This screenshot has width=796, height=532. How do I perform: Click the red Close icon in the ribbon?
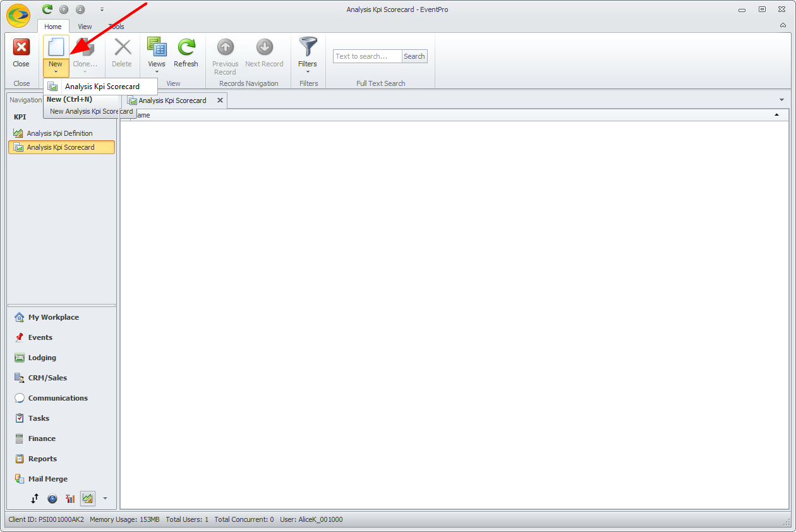(x=21, y=47)
